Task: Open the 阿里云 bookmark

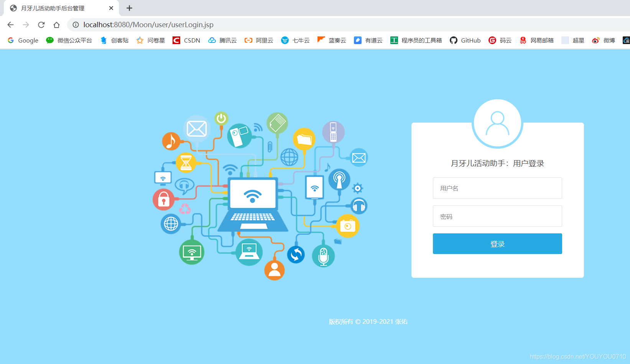Action: click(258, 40)
